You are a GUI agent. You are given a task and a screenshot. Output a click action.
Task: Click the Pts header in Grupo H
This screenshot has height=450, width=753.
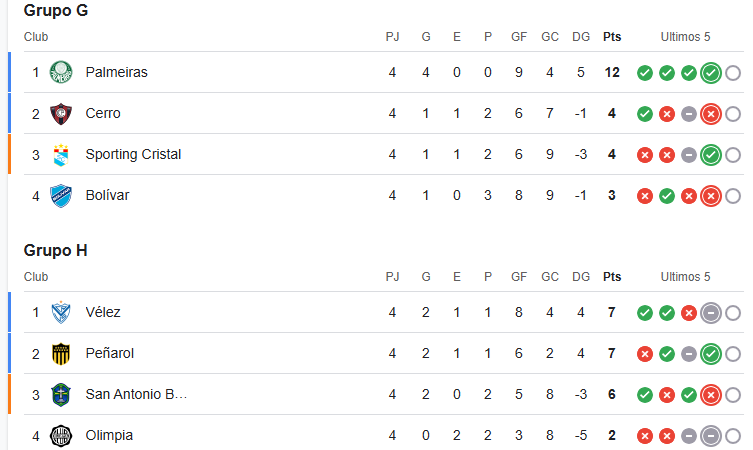tap(612, 277)
